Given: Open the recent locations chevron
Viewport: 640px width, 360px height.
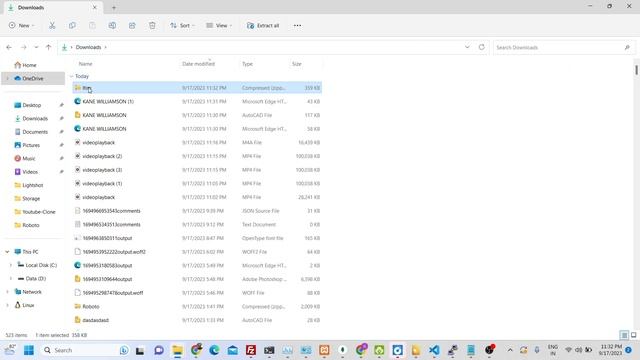Looking at the screenshot, I should point(36,47).
